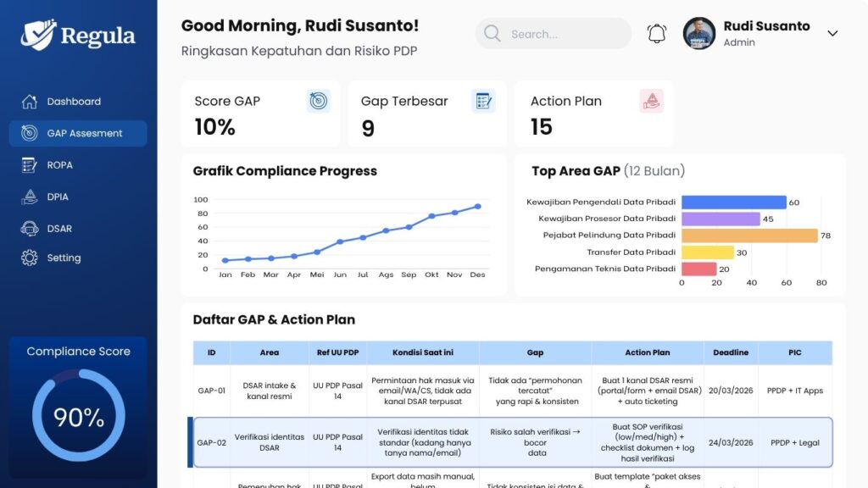Click the GAP-01 row ID

click(x=211, y=391)
